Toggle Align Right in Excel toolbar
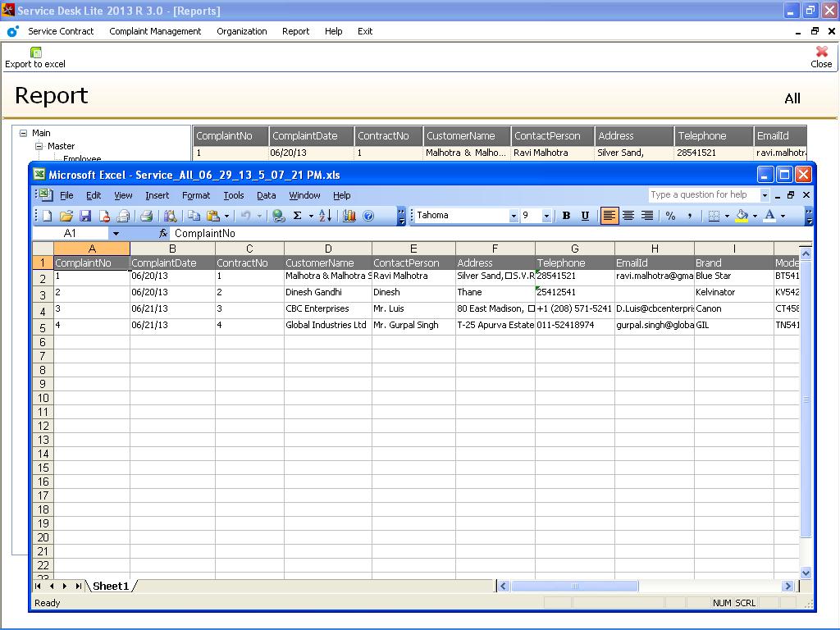Screen dimensions: 840x630 click(x=647, y=216)
